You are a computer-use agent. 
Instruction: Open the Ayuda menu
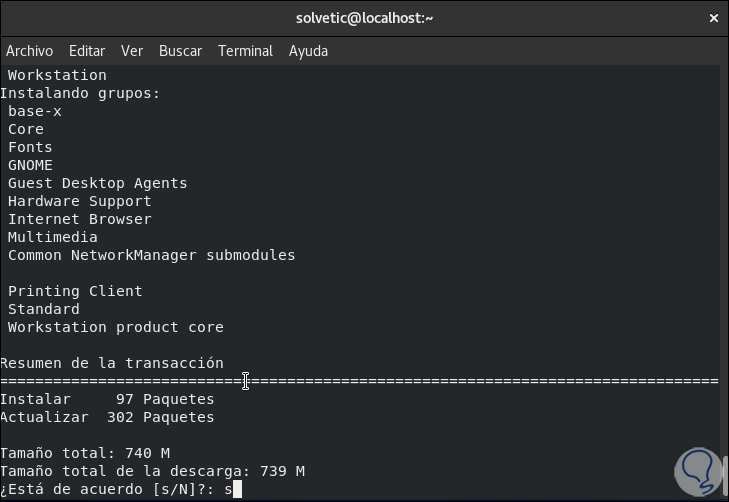(x=308, y=51)
